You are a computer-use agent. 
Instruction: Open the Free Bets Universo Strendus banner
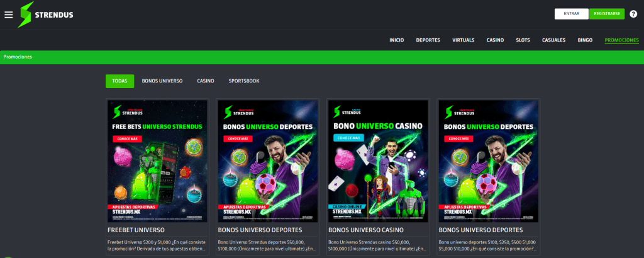[157, 161]
